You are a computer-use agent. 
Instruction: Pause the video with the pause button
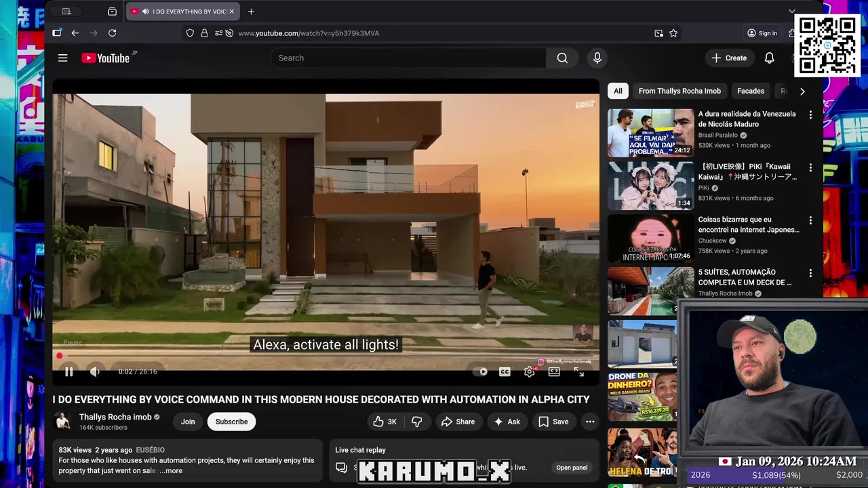click(x=68, y=371)
